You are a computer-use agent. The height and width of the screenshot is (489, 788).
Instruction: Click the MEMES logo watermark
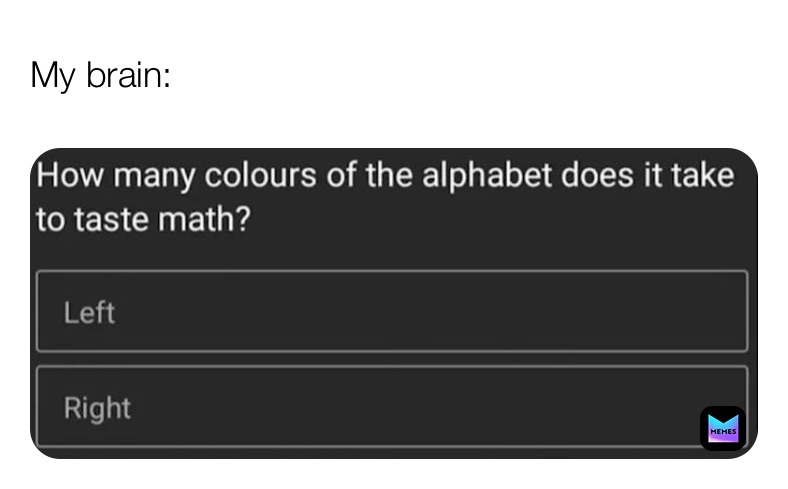pyautogui.click(x=722, y=428)
